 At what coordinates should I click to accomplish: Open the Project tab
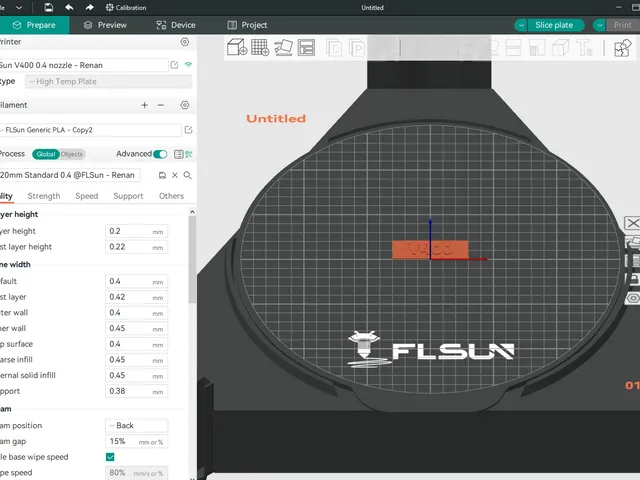247,25
